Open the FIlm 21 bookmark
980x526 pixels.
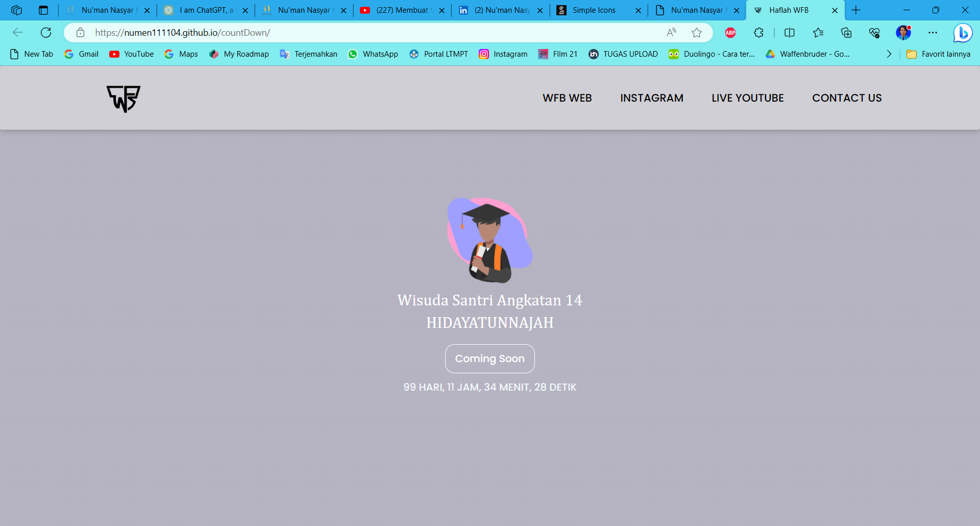coord(558,54)
